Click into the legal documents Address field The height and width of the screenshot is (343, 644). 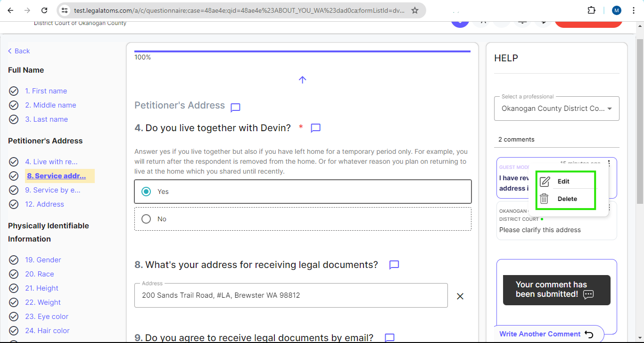click(291, 295)
